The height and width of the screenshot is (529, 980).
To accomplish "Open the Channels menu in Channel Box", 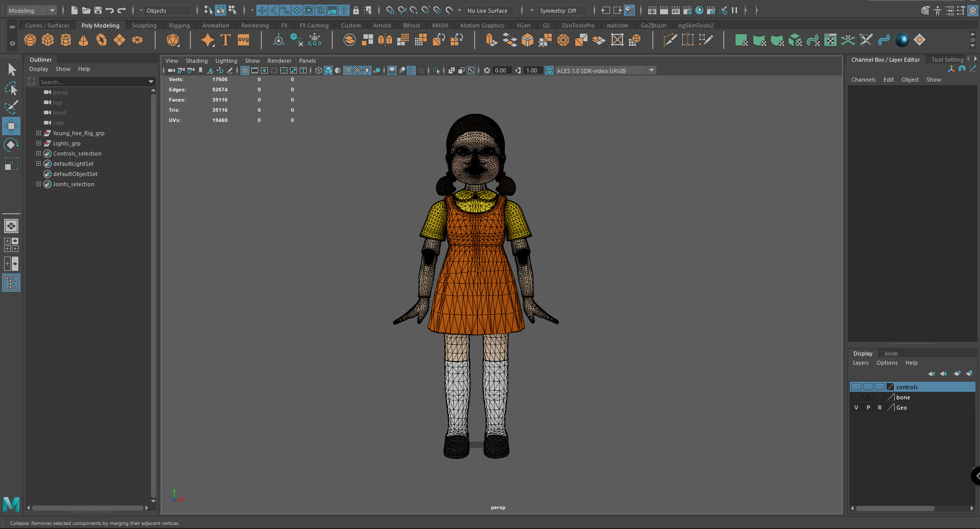I will [863, 80].
